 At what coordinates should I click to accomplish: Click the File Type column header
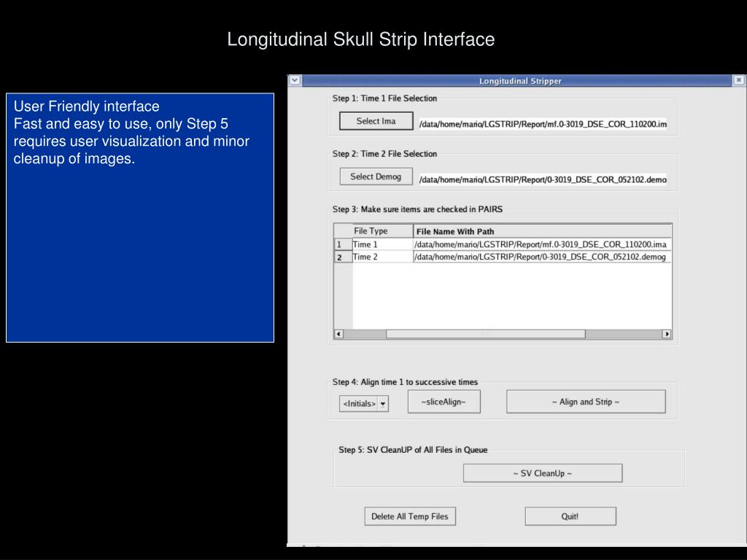383,231
